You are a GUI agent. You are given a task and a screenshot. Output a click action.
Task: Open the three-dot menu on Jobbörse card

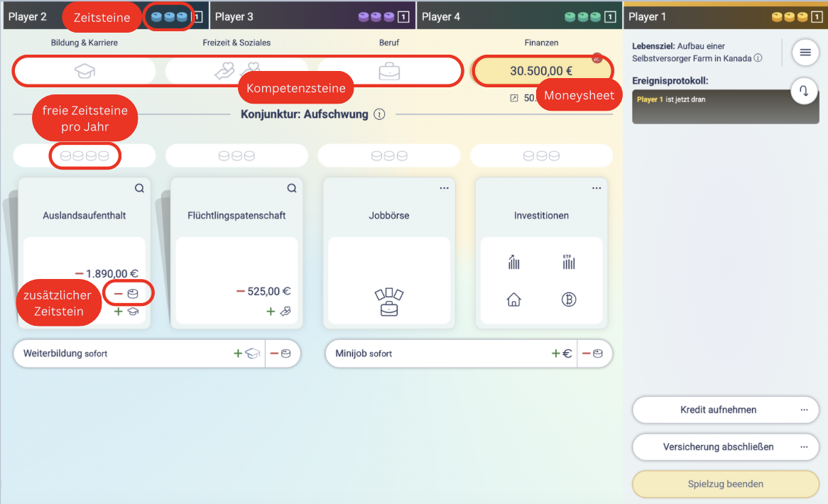[x=445, y=188]
